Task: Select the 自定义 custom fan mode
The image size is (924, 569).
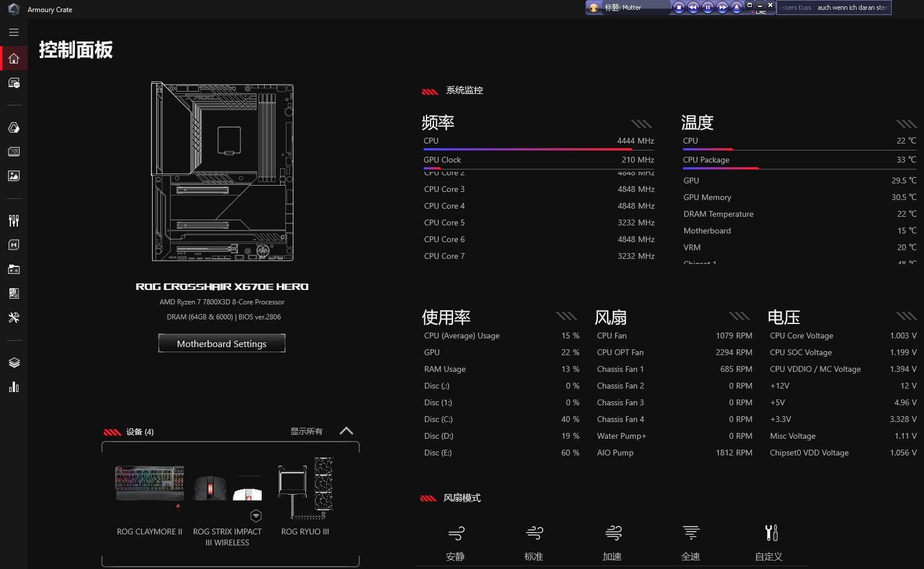Action: tap(769, 544)
